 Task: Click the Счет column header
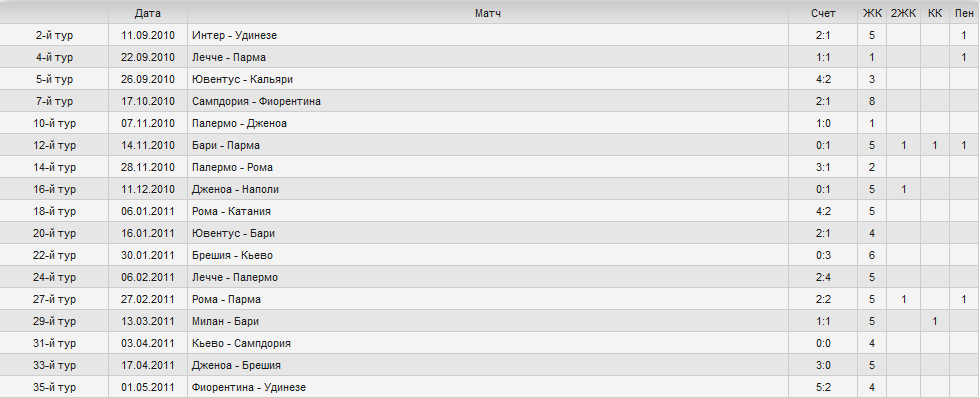[x=823, y=13]
